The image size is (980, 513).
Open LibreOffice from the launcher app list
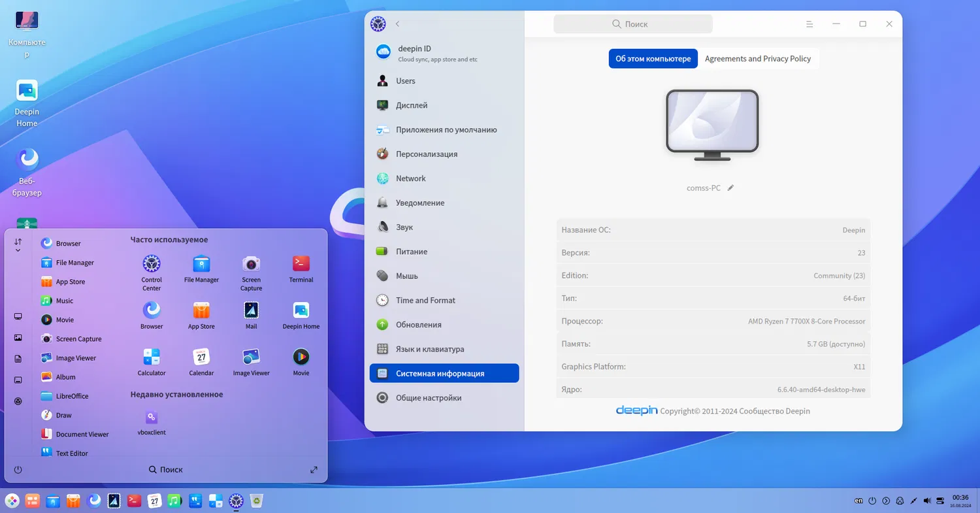coord(72,396)
